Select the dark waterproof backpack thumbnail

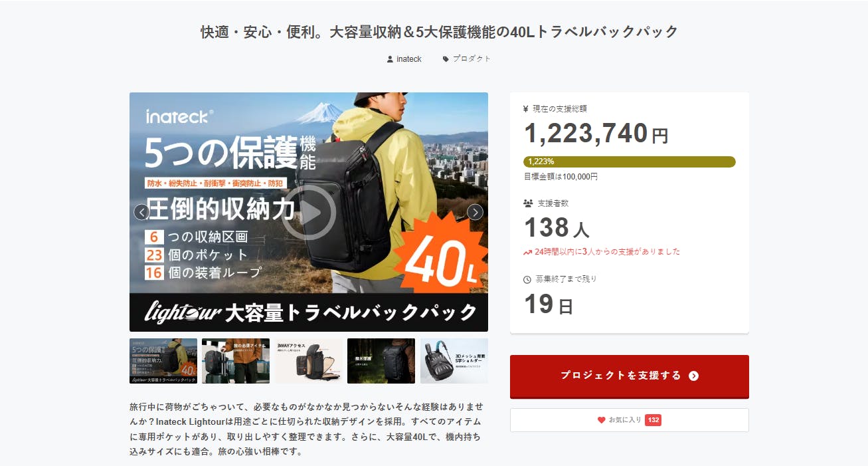click(x=381, y=361)
